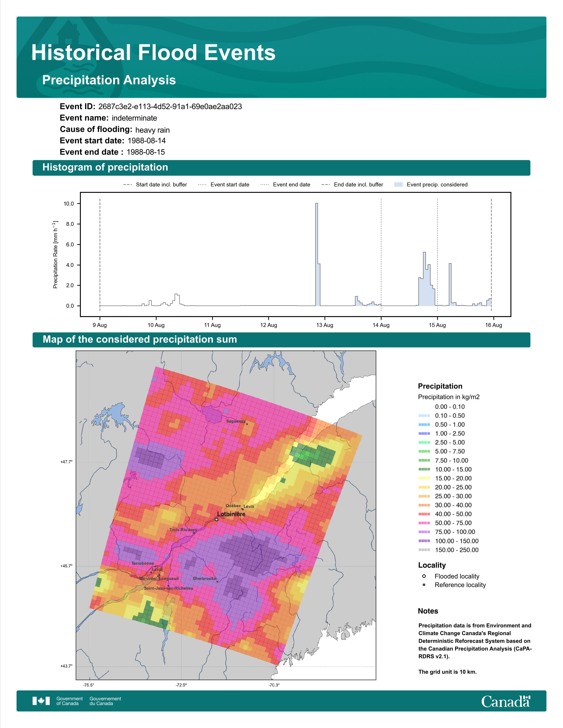Click the 15.00 - 20.00 yellow swatch

424,478
